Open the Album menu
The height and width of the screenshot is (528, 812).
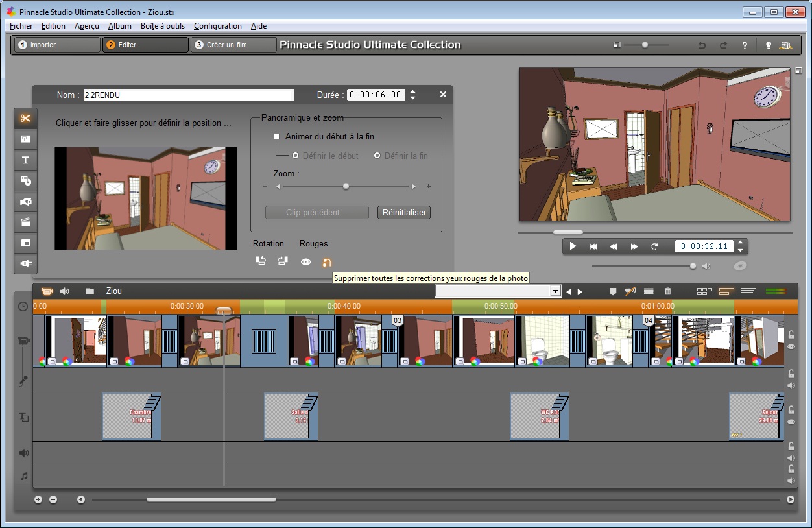(x=120, y=26)
